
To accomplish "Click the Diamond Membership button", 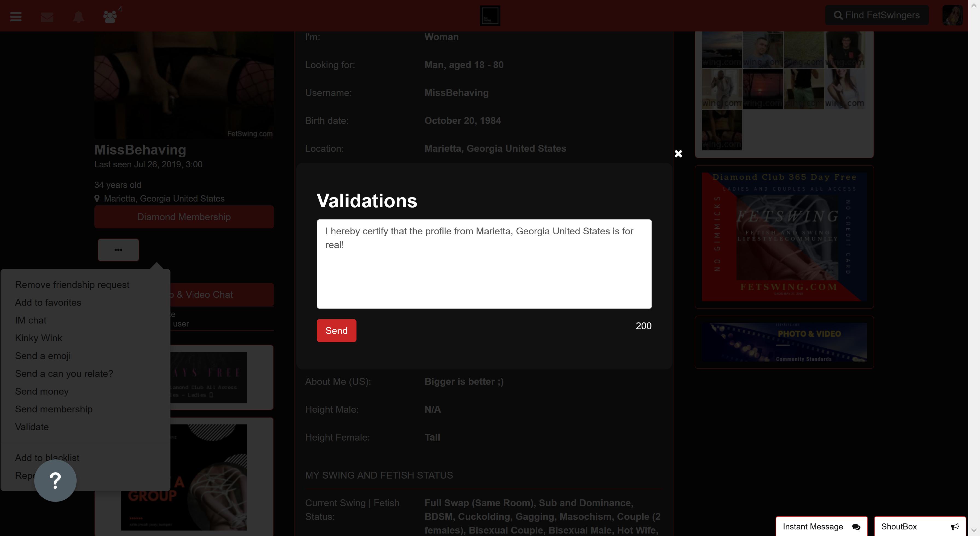I will (184, 217).
